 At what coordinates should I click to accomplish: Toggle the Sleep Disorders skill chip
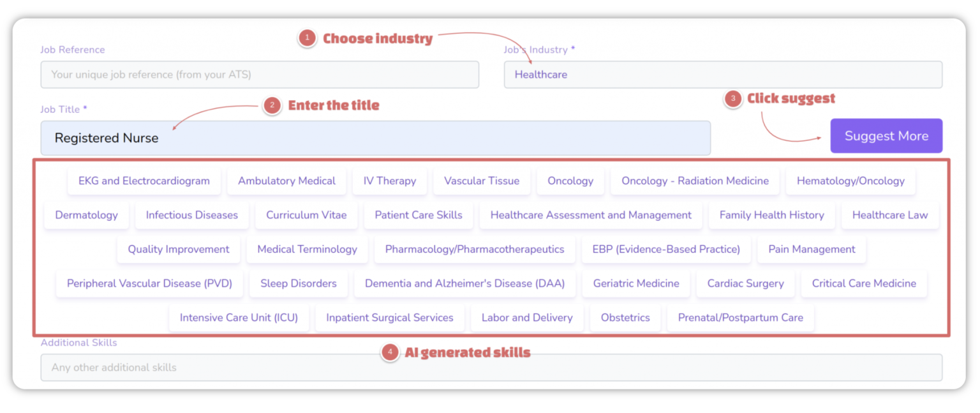click(x=298, y=283)
